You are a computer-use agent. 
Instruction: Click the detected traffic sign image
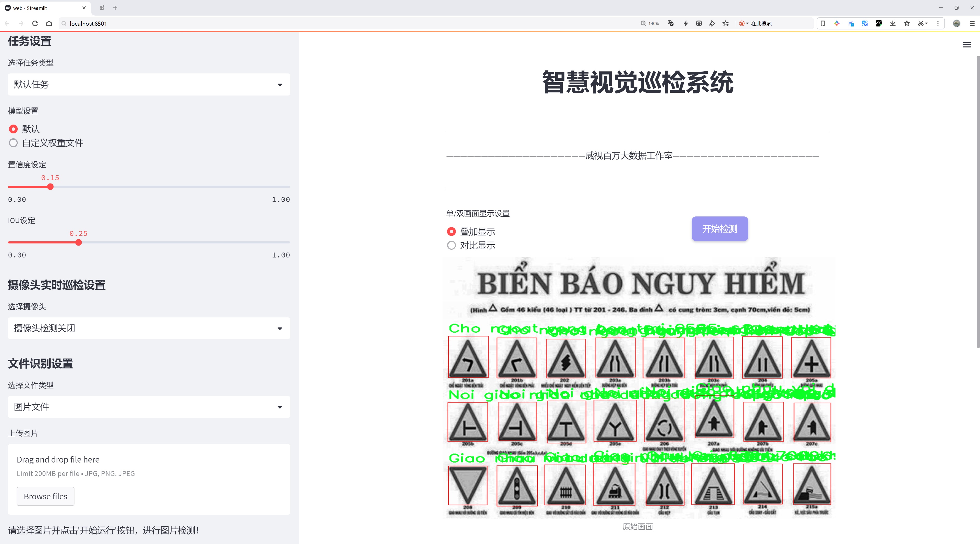(x=639, y=388)
